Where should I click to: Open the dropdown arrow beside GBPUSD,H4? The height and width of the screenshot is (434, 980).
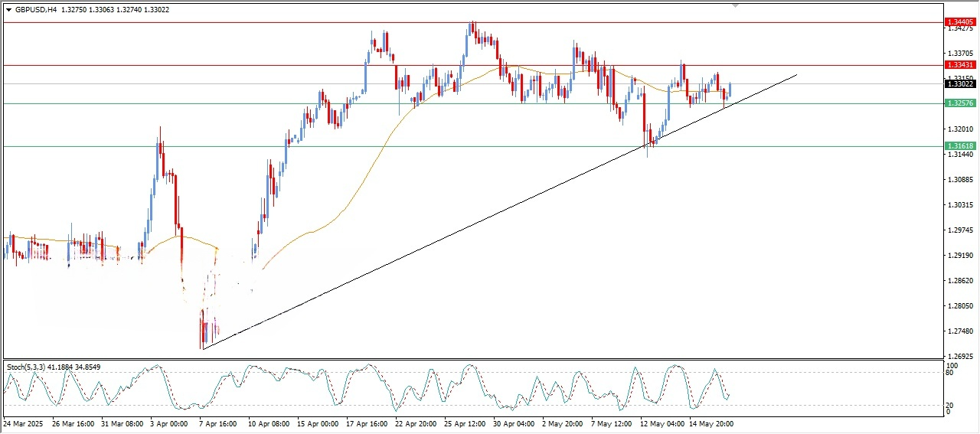[8, 10]
